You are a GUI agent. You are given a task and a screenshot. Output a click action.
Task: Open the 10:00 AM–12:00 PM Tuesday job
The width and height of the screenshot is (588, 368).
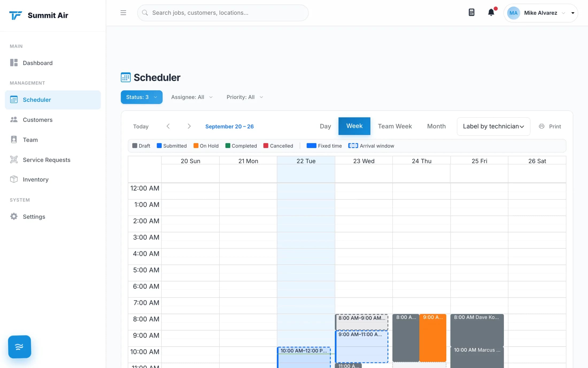pos(304,357)
